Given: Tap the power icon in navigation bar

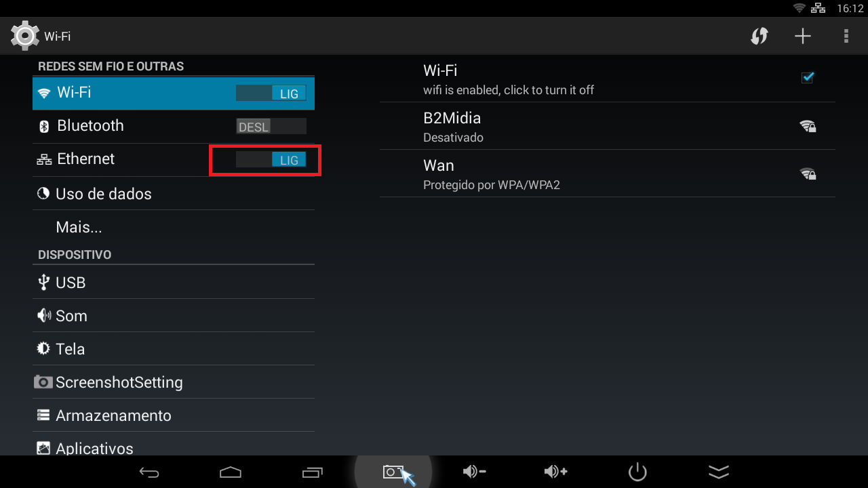Looking at the screenshot, I should pos(637,472).
